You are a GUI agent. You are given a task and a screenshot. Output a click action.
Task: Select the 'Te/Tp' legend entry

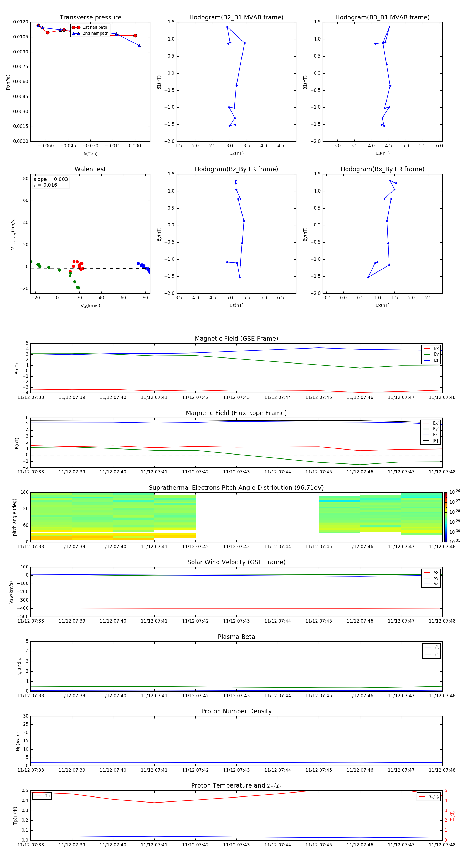(429, 796)
